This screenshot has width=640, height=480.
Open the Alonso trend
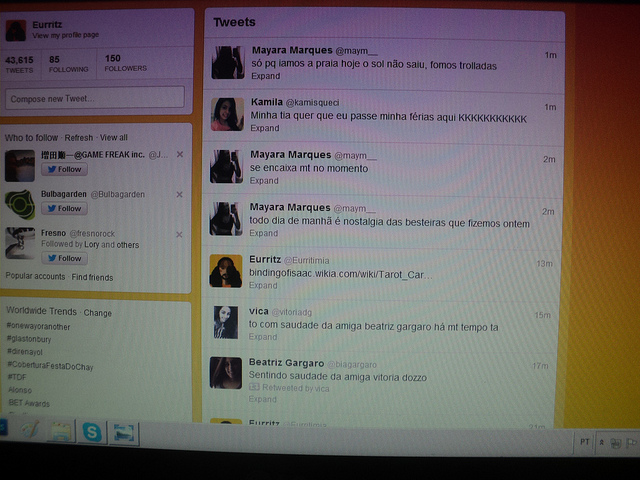pyautogui.click(x=20, y=390)
